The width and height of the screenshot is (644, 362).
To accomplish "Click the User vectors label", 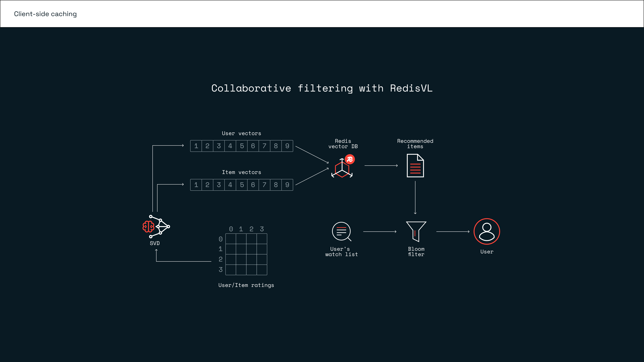I will coord(241,133).
